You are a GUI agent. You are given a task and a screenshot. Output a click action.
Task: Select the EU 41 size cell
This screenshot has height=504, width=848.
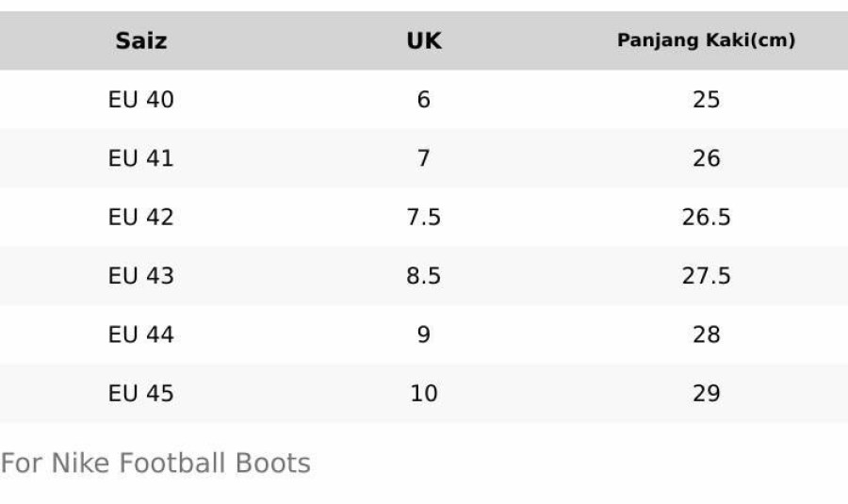141,158
